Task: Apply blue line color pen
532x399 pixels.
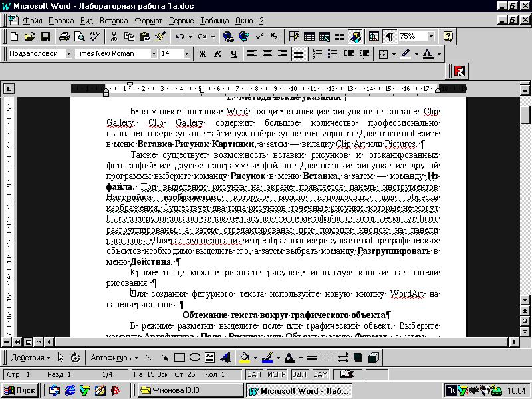Action: tap(267, 358)
